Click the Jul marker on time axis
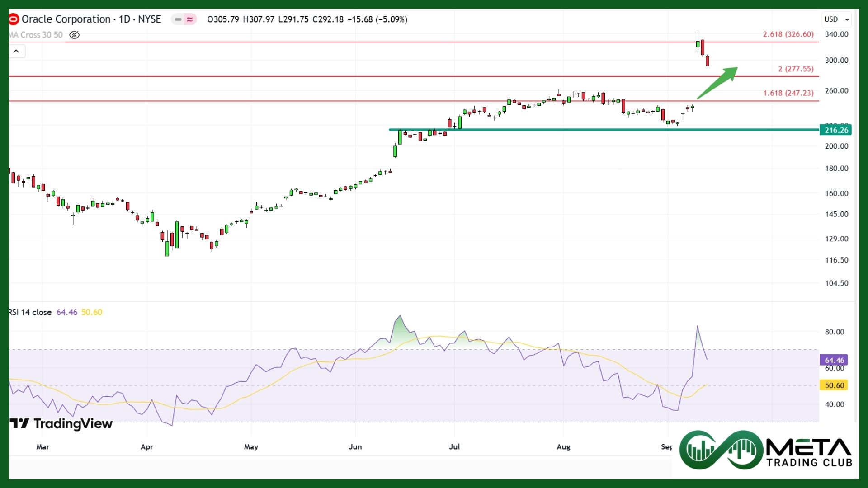The height and width of the screenshot is (488, 868). tap(454, 447)
